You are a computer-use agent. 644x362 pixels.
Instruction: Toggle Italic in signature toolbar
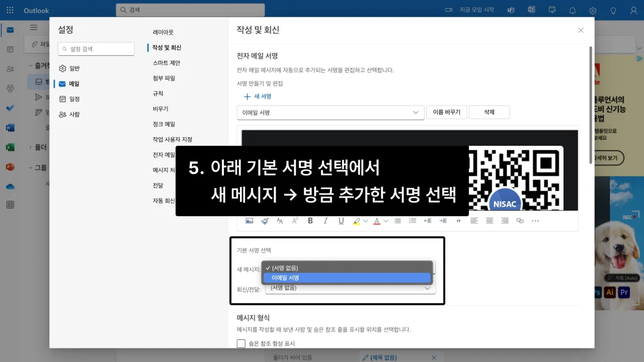325,221
